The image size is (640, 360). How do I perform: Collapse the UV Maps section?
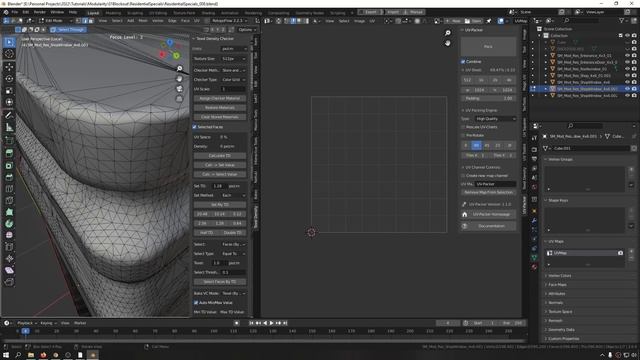[x=546, y=242]
